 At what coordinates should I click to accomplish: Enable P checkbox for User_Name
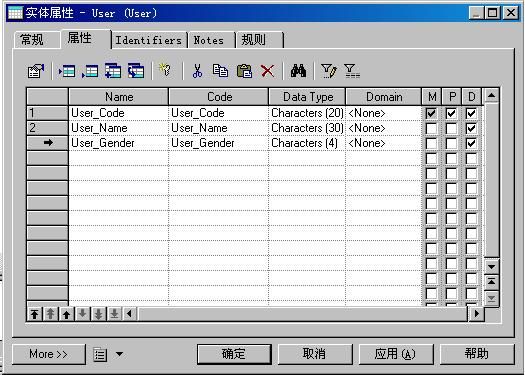coord(451,128)
